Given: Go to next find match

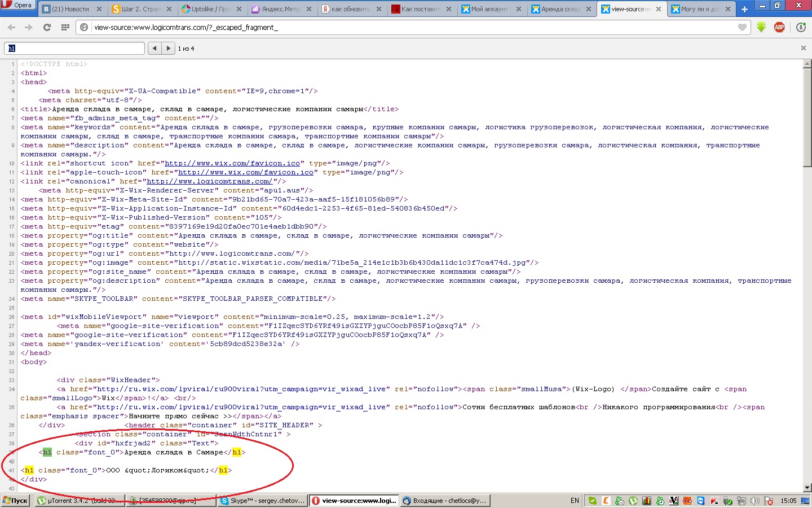Looking at the screenshot, I should tap(168, 48).
